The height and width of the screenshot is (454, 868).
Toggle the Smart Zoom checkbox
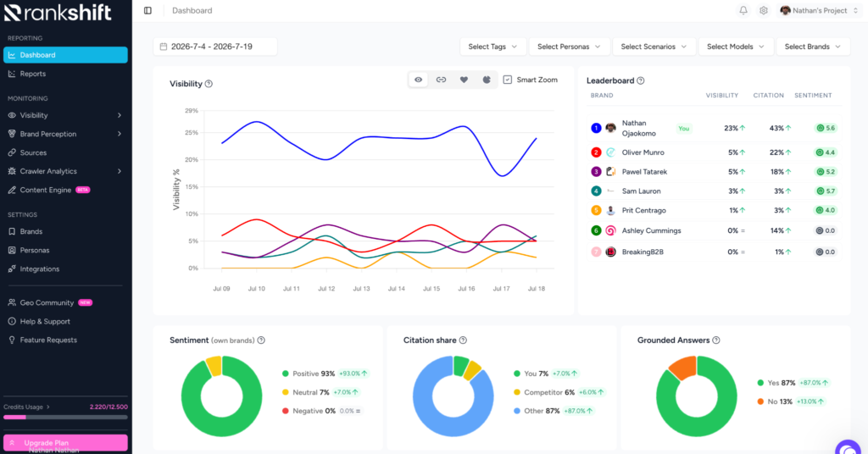[x=508, y=80]
